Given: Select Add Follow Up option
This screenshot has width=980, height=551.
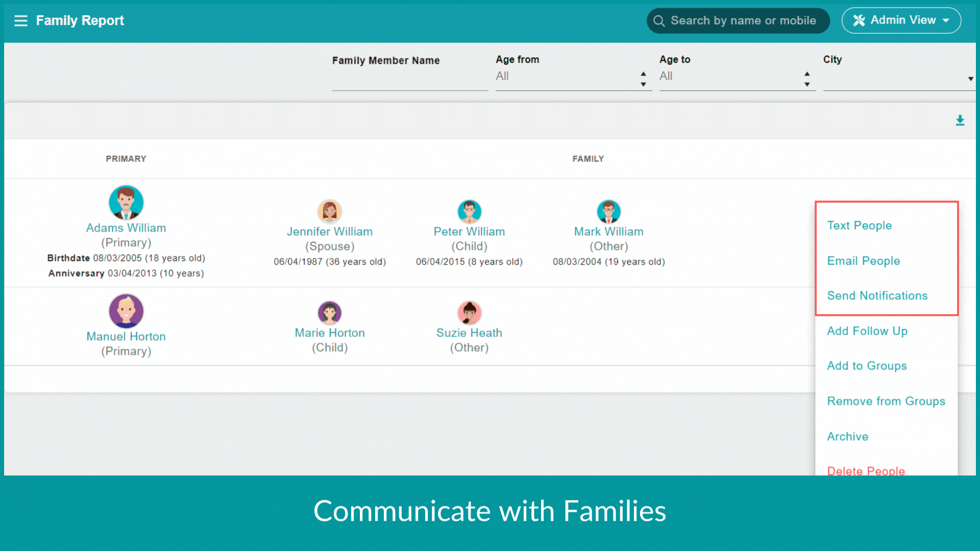Looking at the screenshot, I should point(867,331).
